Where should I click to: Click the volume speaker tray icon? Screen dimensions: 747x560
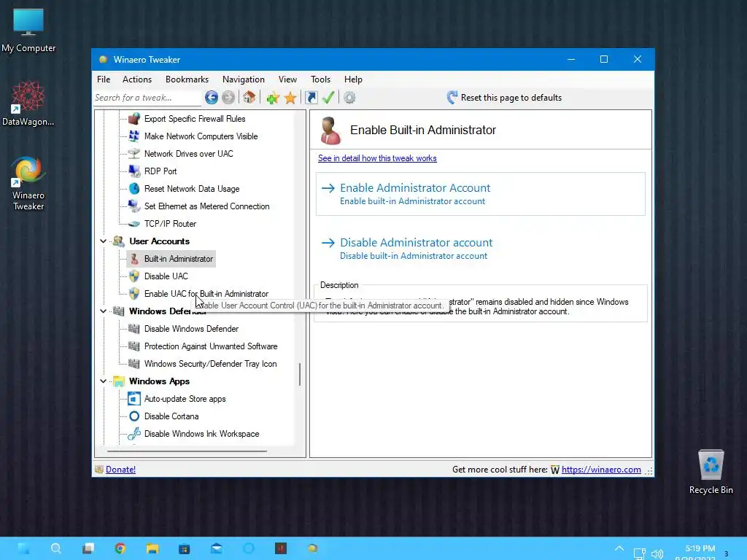(x=657, y=554)
